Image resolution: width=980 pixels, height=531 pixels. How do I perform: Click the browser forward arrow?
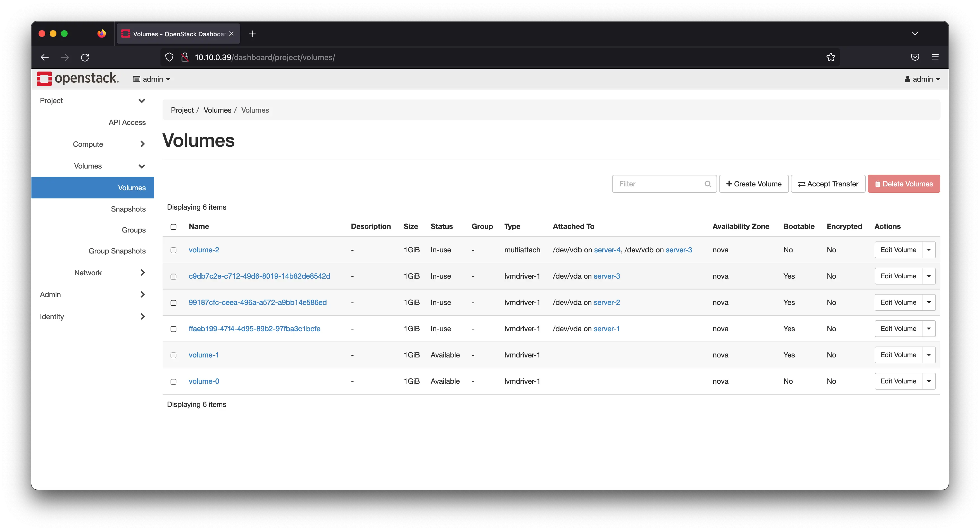point(65,57)
